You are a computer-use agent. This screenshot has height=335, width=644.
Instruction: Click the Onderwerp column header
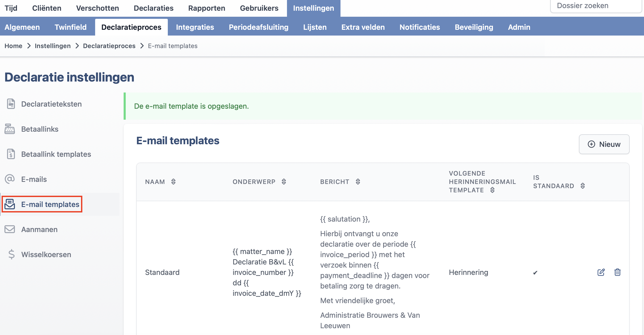[254, 182]
